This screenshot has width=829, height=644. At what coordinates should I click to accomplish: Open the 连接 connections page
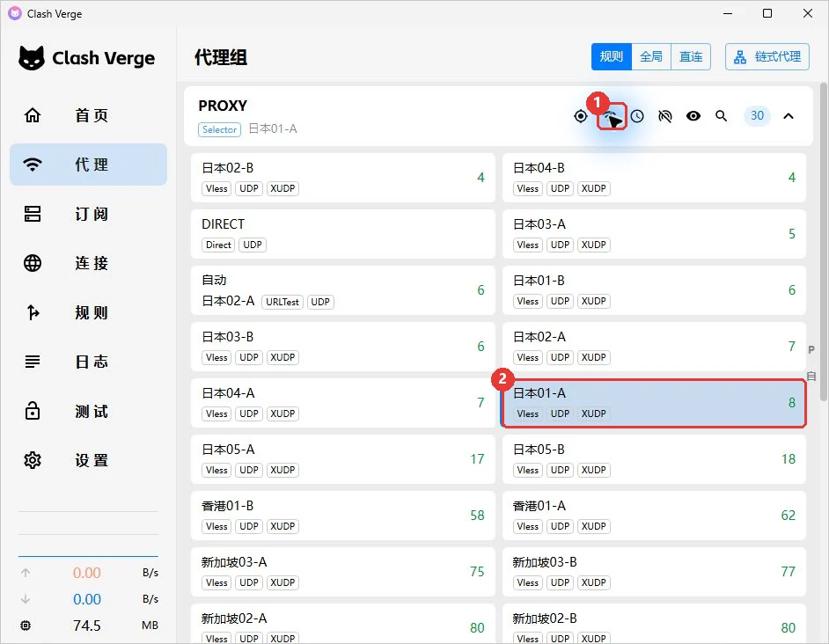click(x=88, y=263)
